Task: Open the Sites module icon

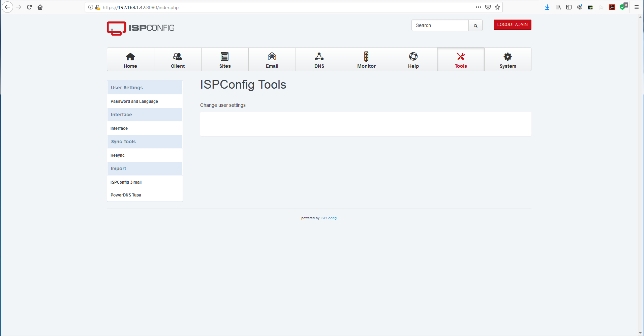Action: 225,56
